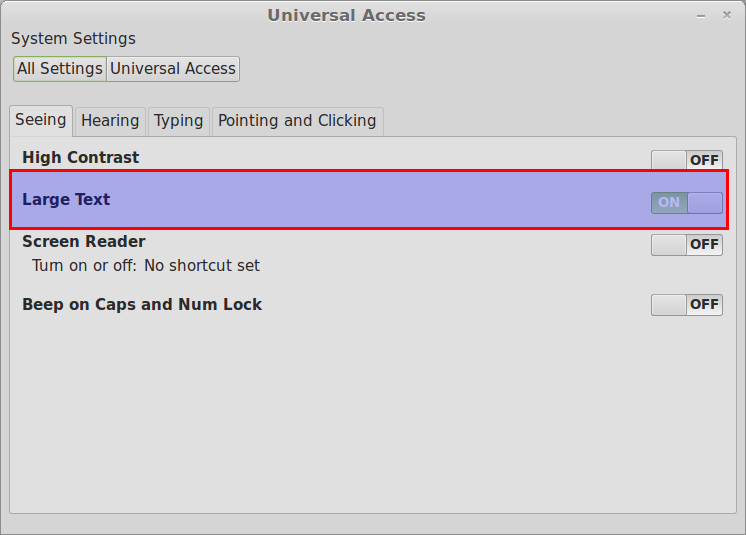Switch to the Typing tab
The height and width of the screenshot is (535, 746).
point(178,121)
